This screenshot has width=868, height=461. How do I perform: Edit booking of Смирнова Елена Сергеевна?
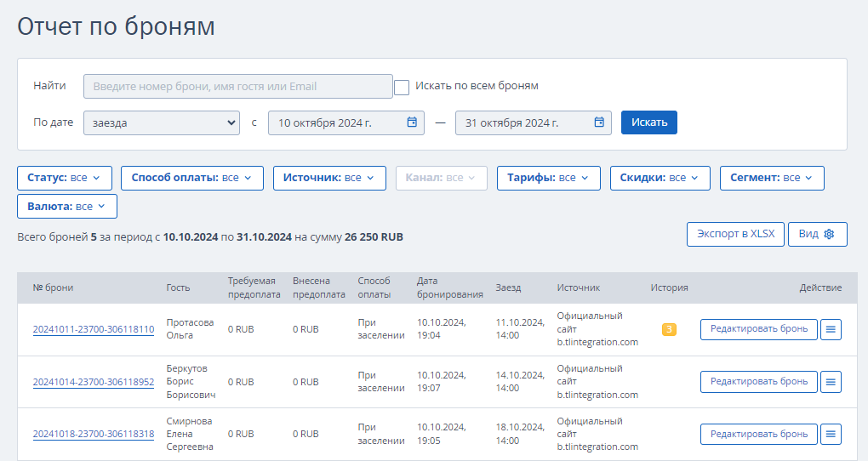pyautogui.click(x=758, y=434)
